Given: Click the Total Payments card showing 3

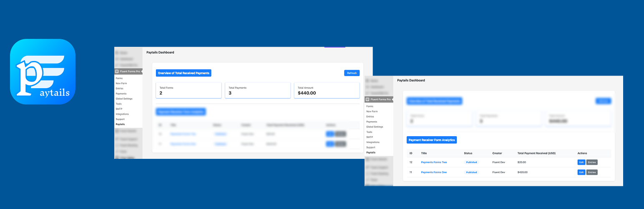Looking at the screenshot, I should click(258, 90).
